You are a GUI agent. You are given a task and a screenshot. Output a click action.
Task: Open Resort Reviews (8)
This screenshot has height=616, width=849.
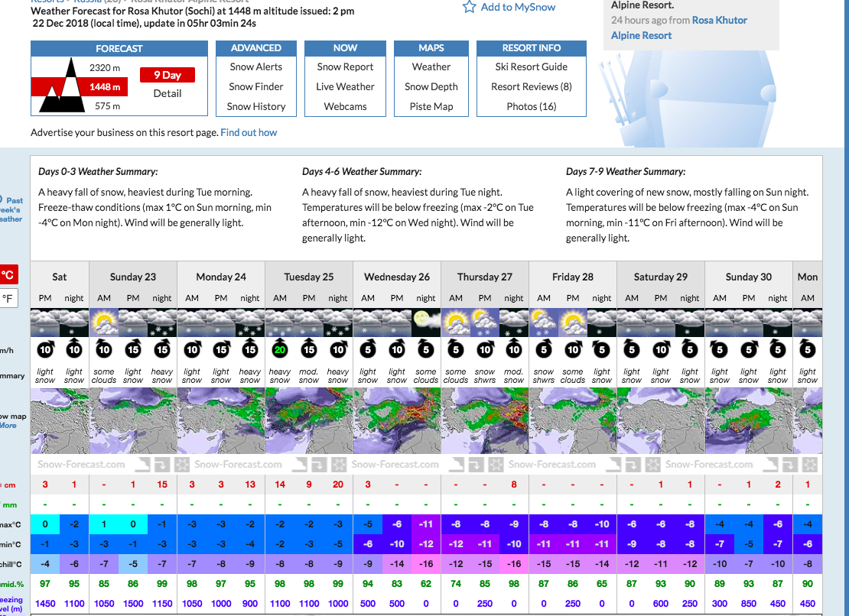tap(532, 86)
